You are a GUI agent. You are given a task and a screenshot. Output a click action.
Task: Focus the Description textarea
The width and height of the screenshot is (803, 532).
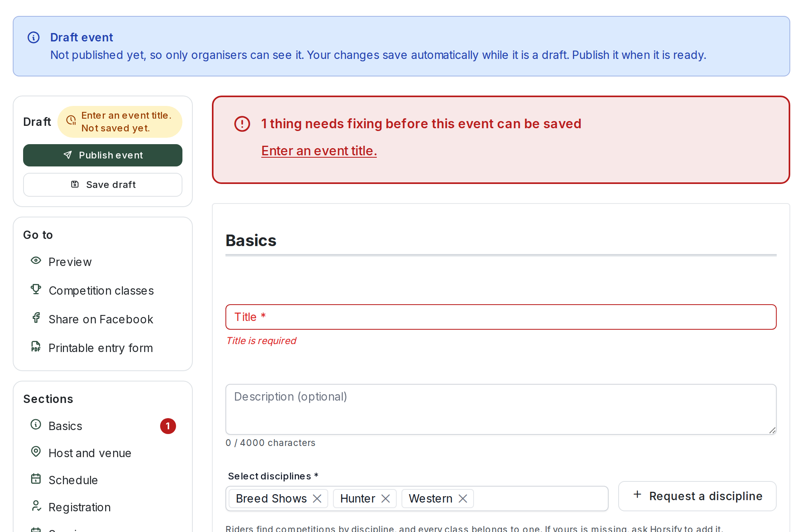[501, 409]
